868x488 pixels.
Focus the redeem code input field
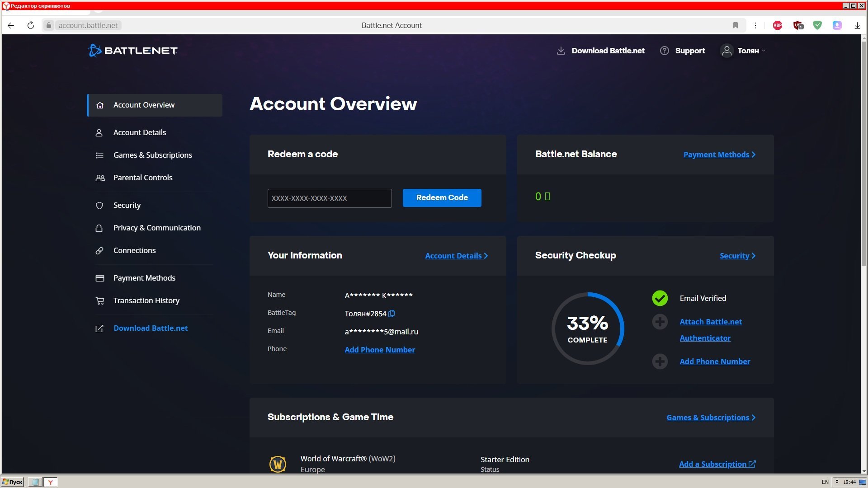[x=330, y=198]
